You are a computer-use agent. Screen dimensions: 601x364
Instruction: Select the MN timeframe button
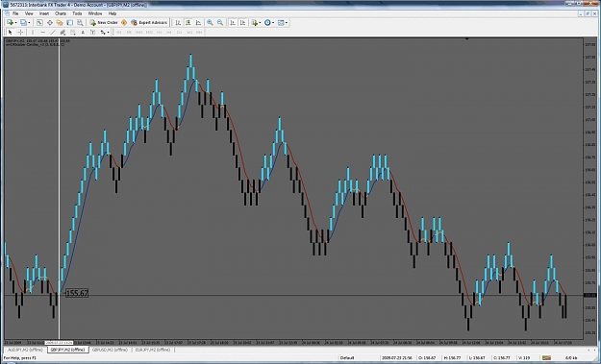pyautogui.click(x=199, y=32)
